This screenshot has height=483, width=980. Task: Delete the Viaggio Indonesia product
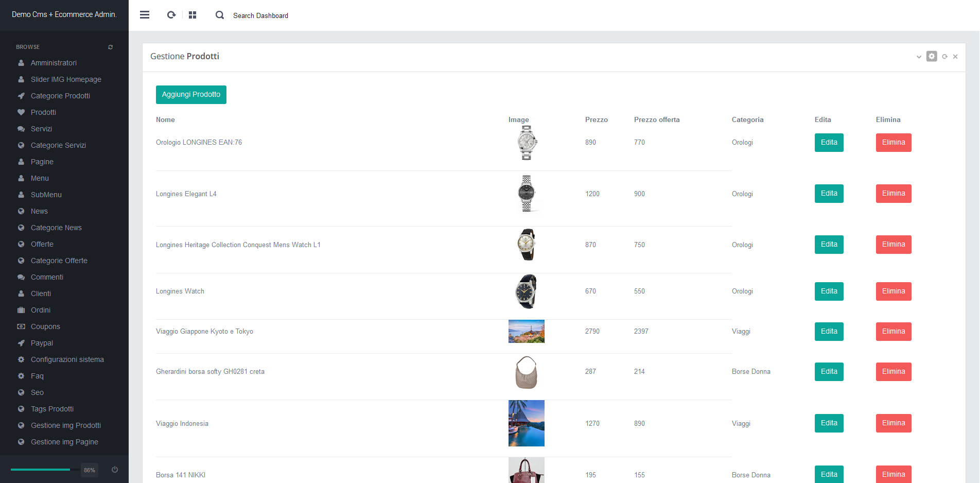[893, 423]
